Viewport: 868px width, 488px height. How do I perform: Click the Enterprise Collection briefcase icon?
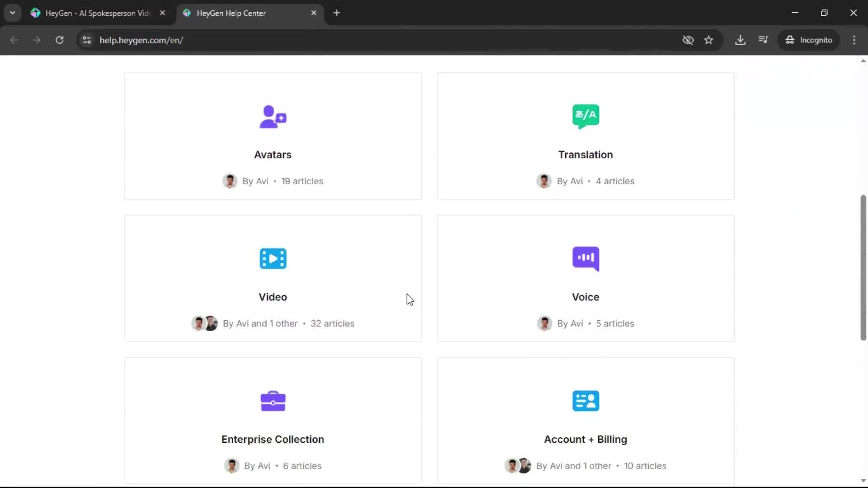point(273,401)
